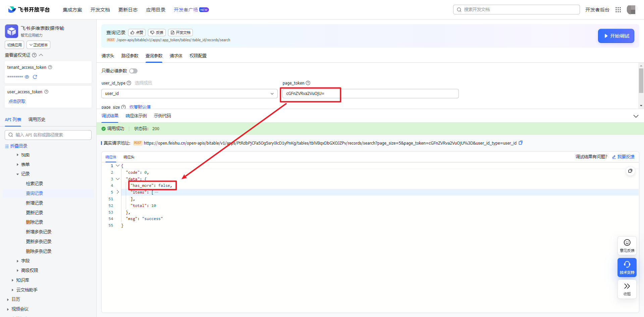Click the Feishu Open Platform logo

(29, 9)
